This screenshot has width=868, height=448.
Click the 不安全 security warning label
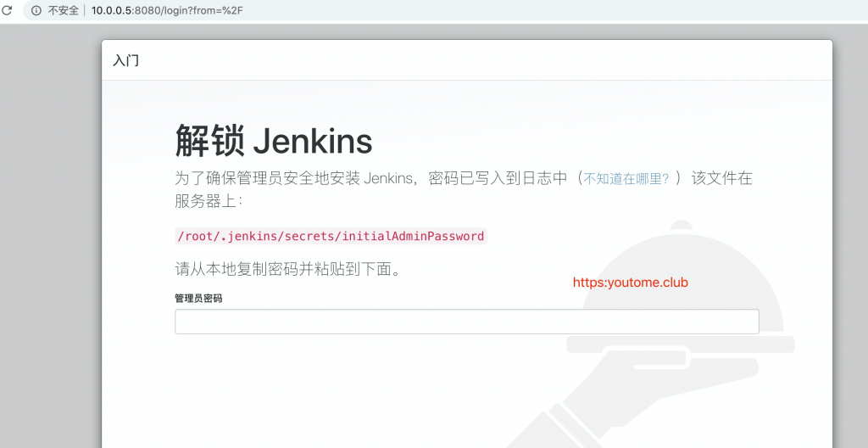(63, 10)
